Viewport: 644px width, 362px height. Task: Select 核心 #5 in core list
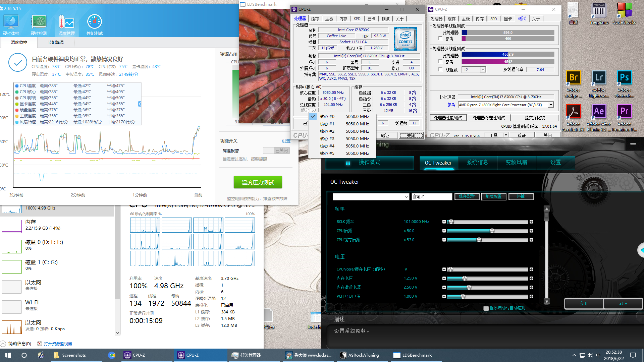(x=342, y=154)
